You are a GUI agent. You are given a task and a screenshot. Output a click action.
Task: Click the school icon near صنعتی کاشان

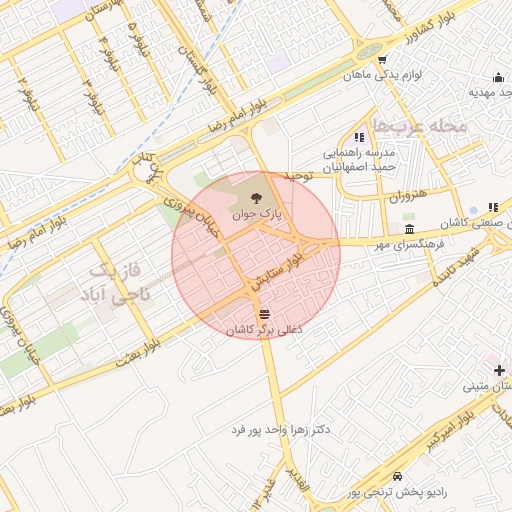pyautogui.click(x=493, y=207)
